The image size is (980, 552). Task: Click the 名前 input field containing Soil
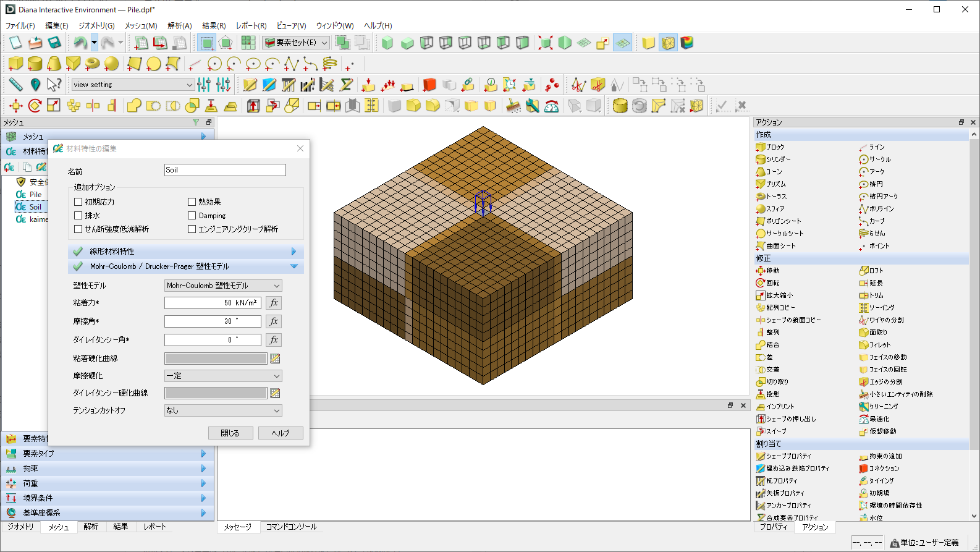225,170
